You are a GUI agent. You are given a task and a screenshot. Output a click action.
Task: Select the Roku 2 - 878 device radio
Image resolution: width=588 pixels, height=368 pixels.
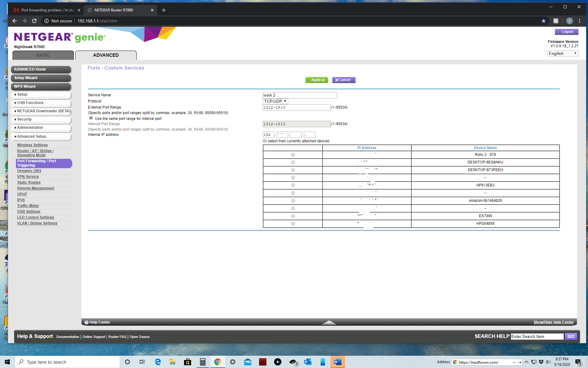click(293, 155)
